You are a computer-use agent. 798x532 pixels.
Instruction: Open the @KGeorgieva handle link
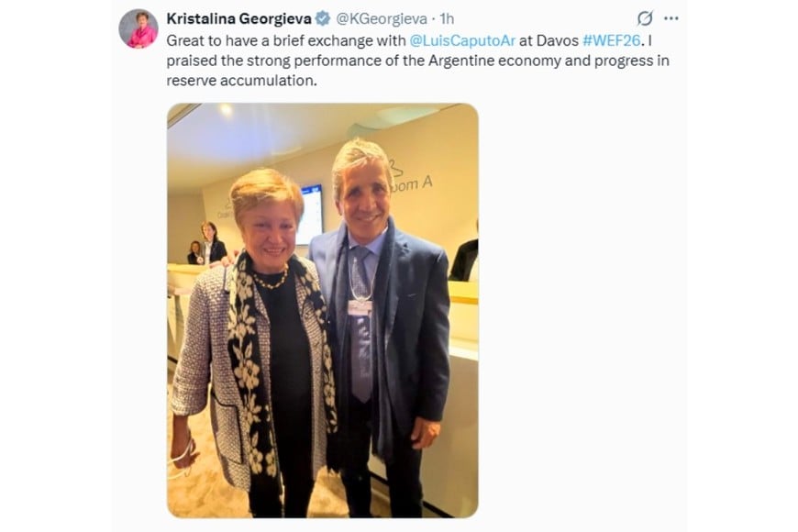click(382, 19)
